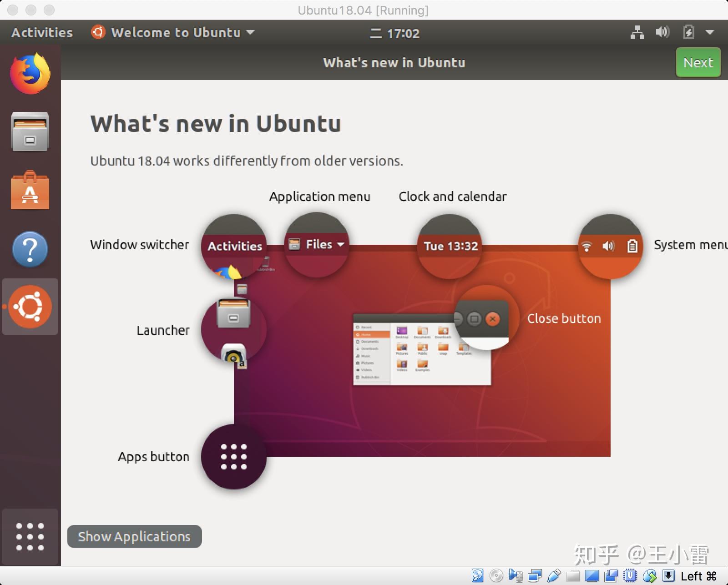728x585 pixels.
Task: Open the Files manager in the dock
Action: click(30, 131)
